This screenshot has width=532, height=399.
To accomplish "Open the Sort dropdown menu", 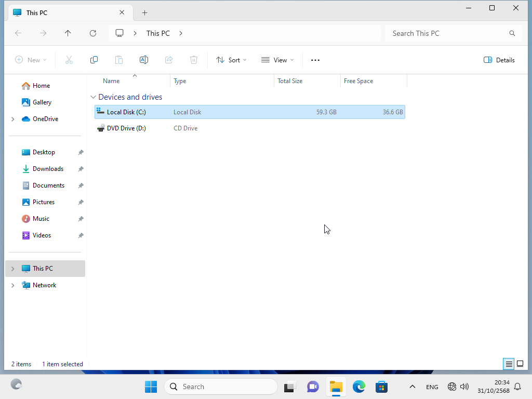I will [231, 60].
